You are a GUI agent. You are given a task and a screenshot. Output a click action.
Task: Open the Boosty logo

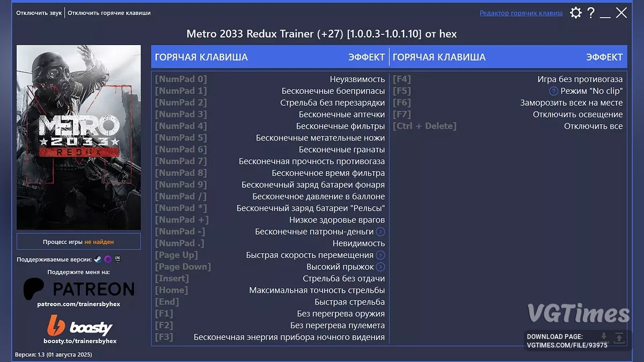pyautogui.click(x=80, y=326)
